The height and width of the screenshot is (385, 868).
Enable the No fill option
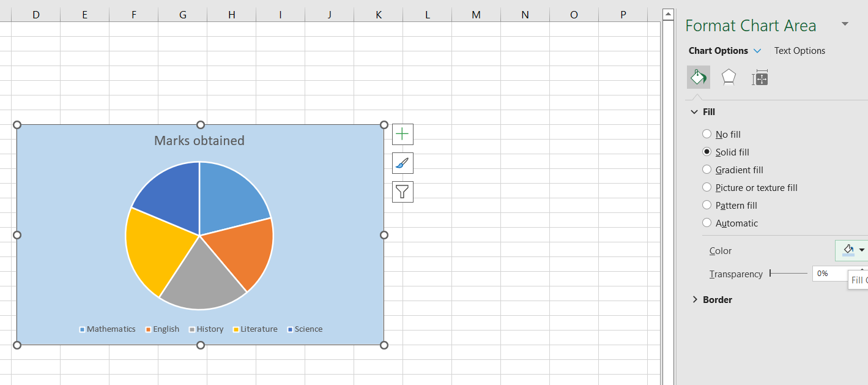[707, 134]
